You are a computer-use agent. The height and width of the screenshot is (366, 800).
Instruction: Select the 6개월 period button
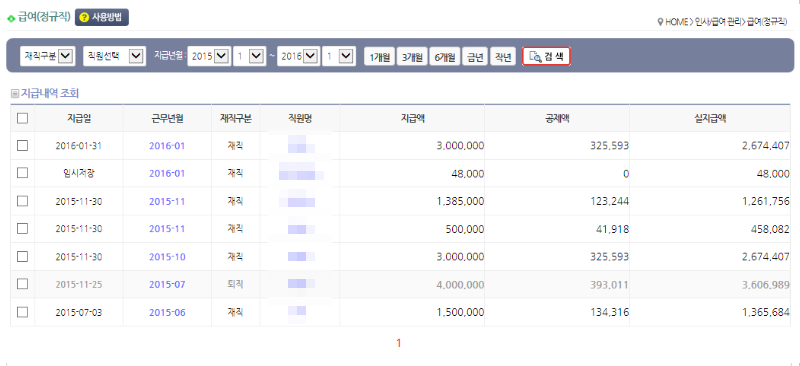pos(445,57)
